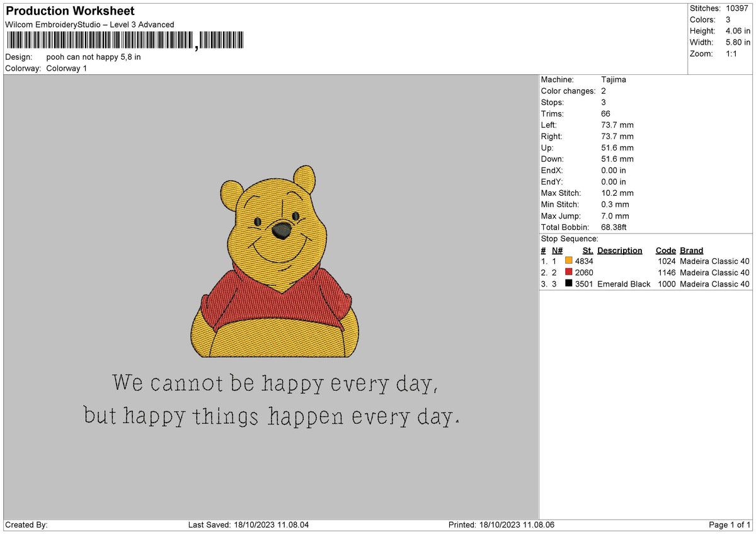Click the 'Page 1 of 1' indicator

[x=730, y=525]
